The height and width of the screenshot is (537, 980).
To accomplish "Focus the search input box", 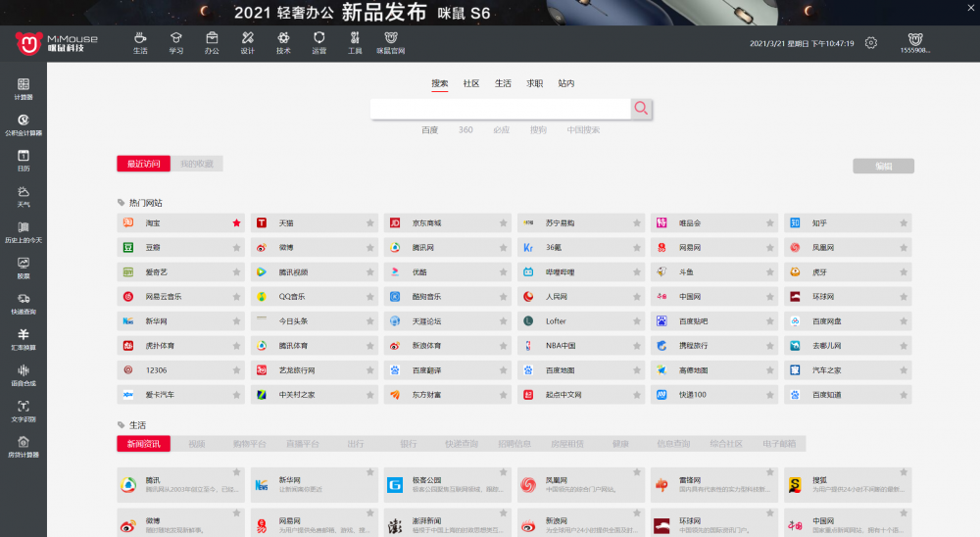I will 500,108.
